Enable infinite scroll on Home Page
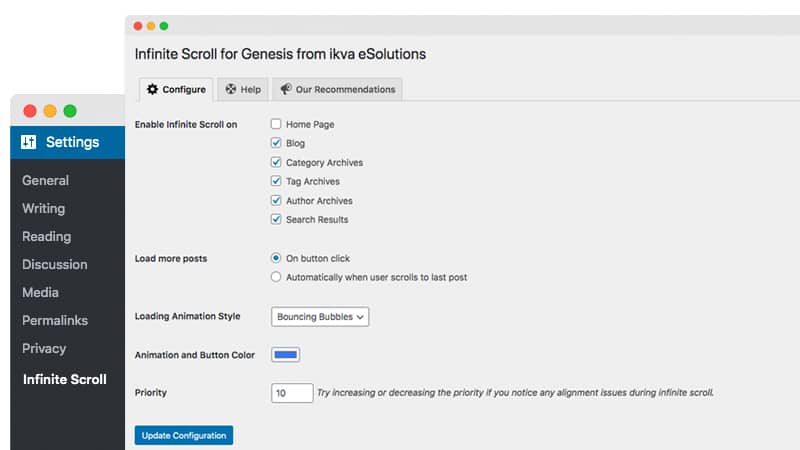This screenshot has height=450, width=800. 276,124
